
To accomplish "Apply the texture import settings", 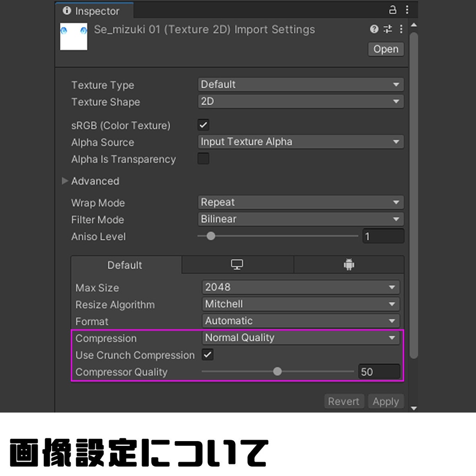I will (386, 401).
